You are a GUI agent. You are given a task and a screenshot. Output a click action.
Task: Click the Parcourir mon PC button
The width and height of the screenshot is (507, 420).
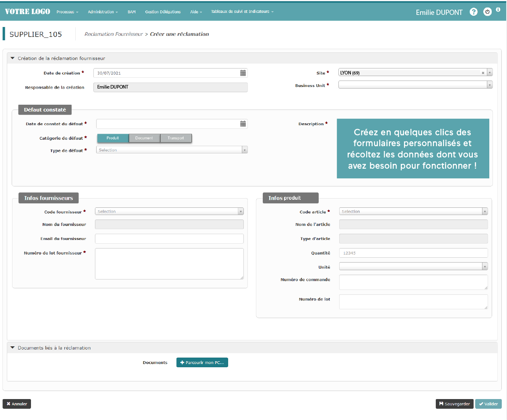[202, 362]
